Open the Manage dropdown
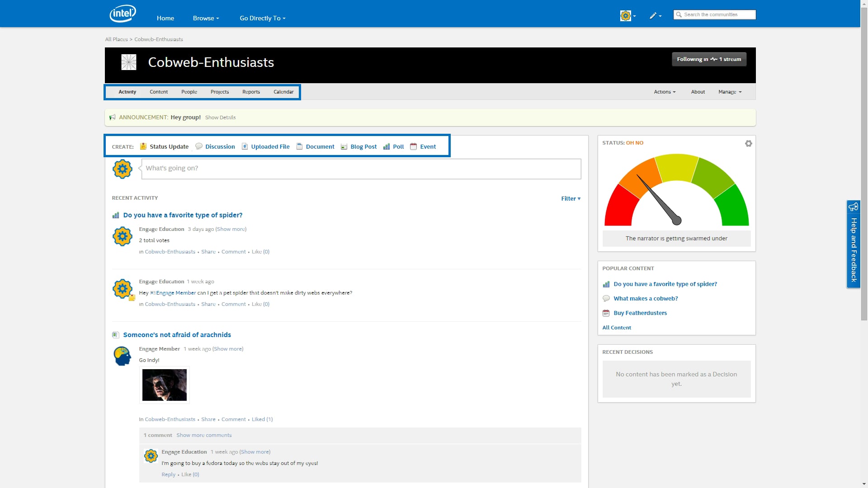Screen dimensions: 868x488 coord(730,92)
